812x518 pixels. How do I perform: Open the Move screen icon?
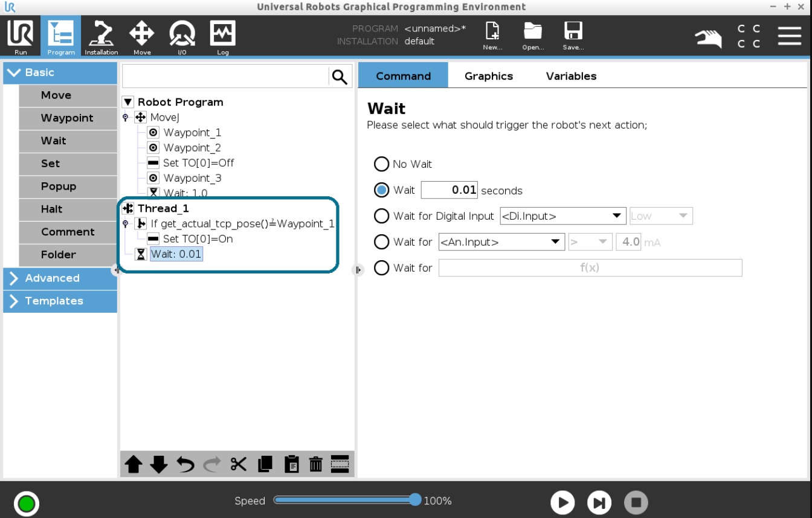point(142,37)
